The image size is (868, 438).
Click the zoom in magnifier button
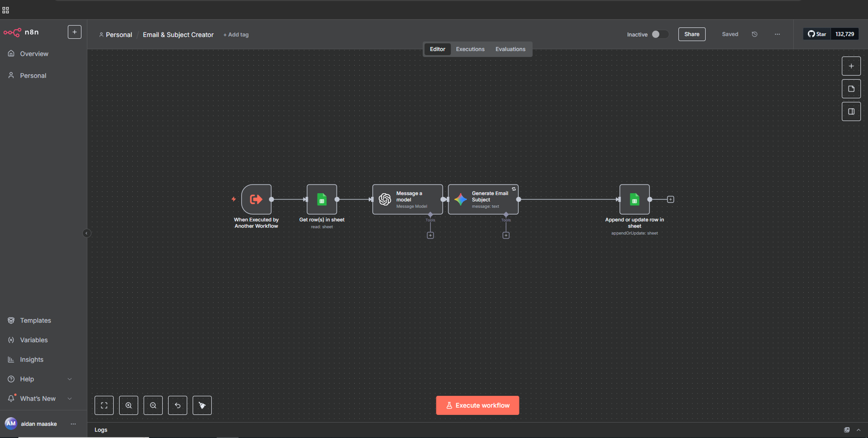coord(129,405)
